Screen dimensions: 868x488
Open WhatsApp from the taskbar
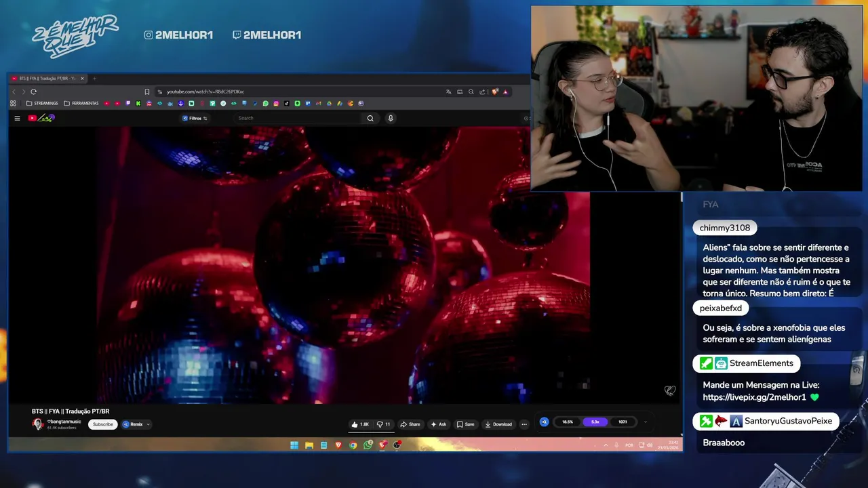(x=368, y=445)
